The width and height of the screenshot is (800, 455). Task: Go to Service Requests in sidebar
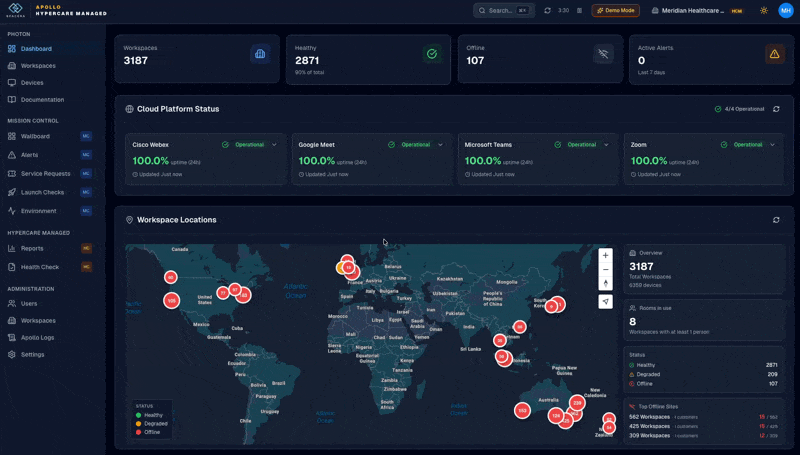point(45,173)
